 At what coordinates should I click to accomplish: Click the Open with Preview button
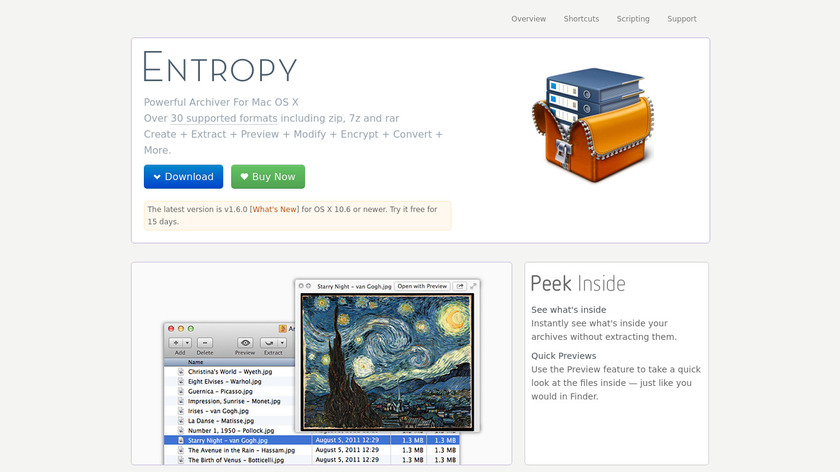click(422, 286)
